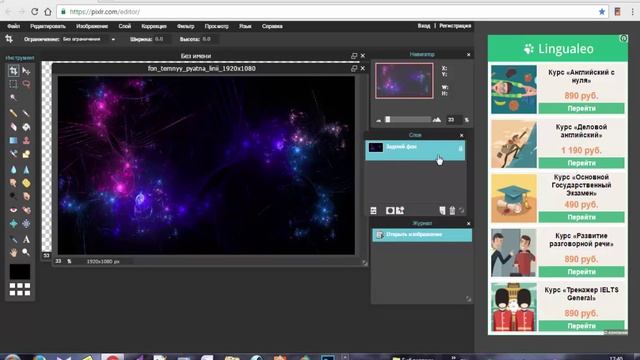Open the small swatches grid below color
The height and width of the screenshot is (360, 640).
point(20,289)
